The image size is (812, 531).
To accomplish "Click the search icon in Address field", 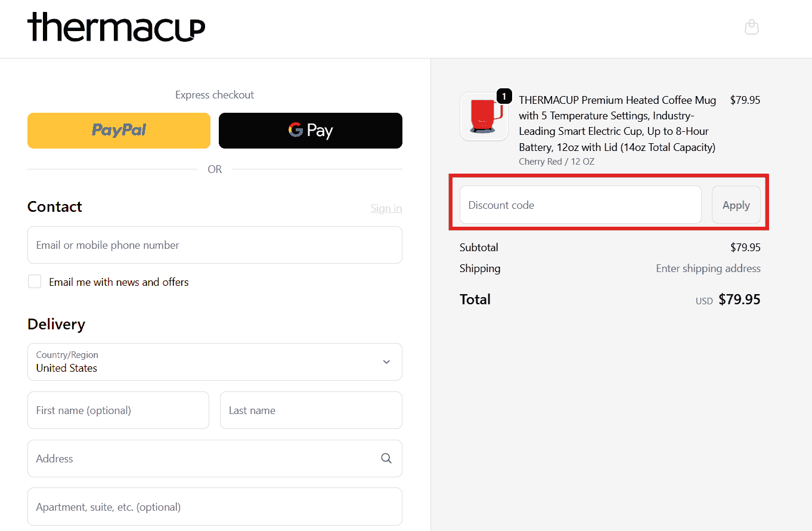I will click(386, 458).
